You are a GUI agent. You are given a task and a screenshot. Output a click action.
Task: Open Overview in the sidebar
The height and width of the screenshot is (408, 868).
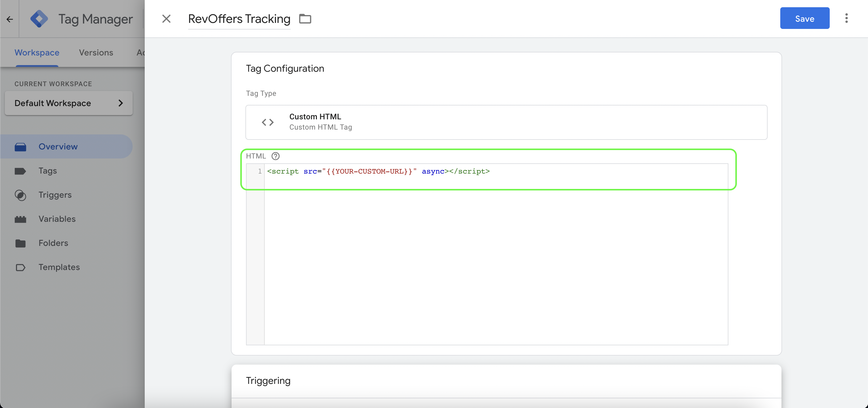[x=66, y=146]
